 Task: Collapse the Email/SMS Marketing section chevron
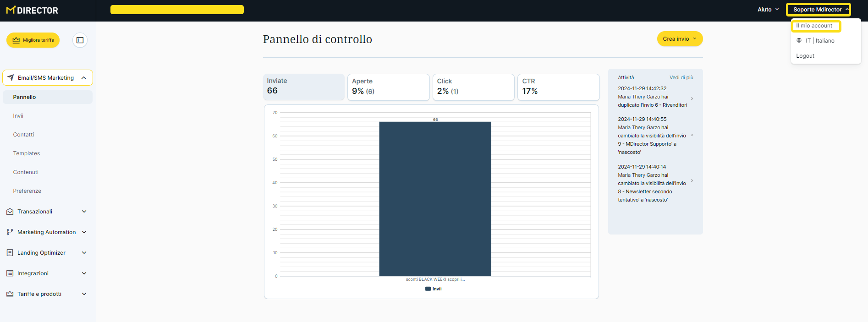84,78
